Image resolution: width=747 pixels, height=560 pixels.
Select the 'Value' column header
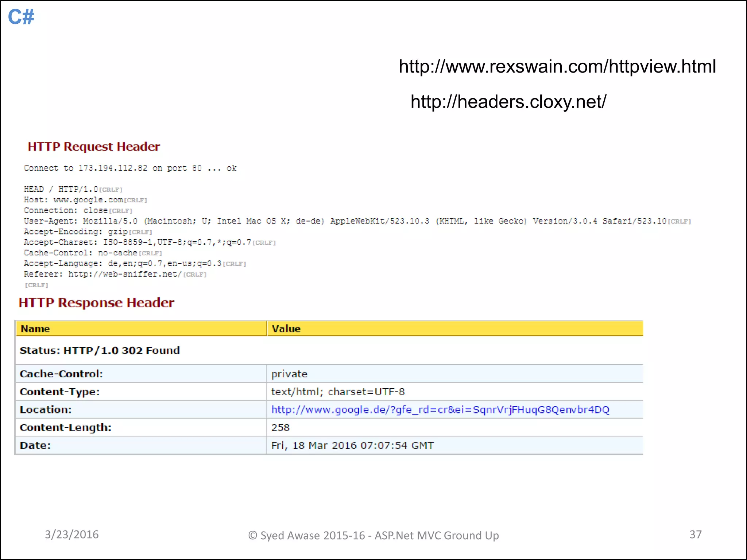pos(455,328)
